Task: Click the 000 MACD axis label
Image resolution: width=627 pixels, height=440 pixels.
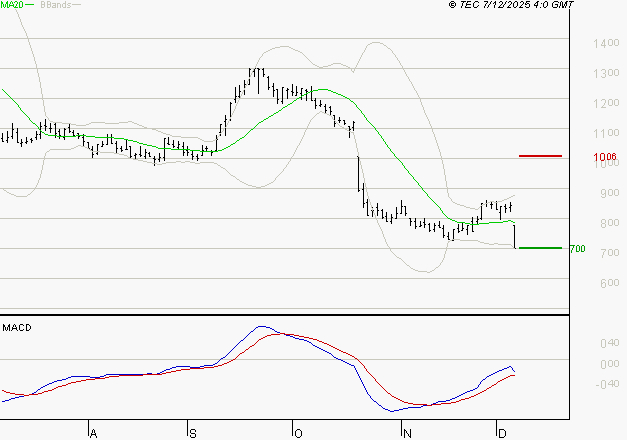Action: [609, 364]
